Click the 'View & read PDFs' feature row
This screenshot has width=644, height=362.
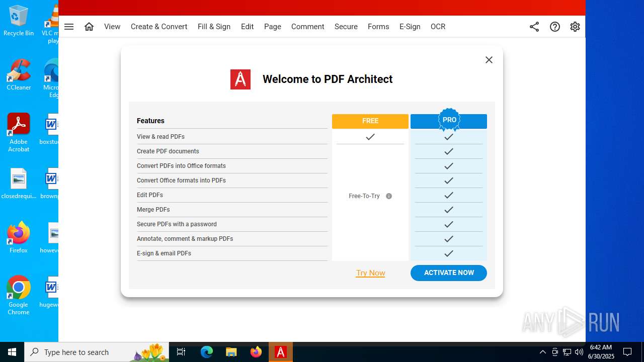pos(232,137)
